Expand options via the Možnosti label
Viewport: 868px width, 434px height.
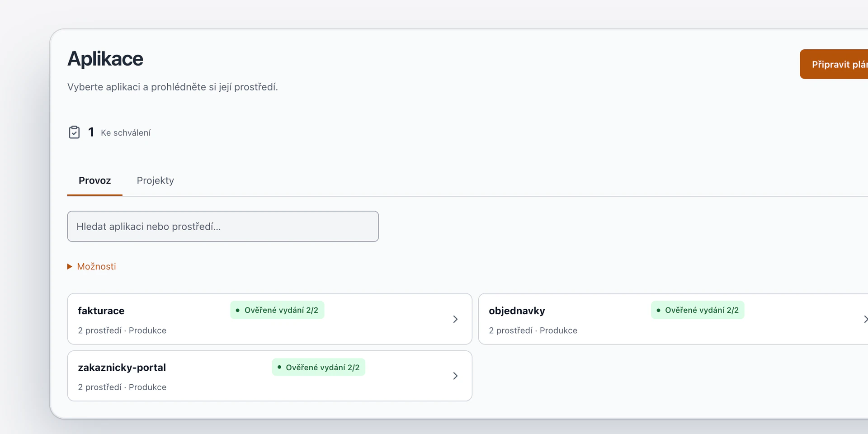point(96,267)
